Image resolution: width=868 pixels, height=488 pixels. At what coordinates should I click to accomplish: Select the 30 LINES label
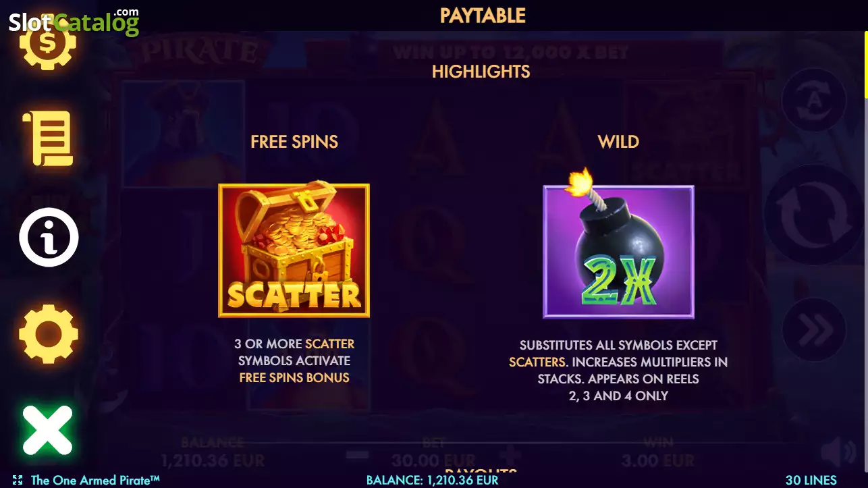click(x=811, y=481)
